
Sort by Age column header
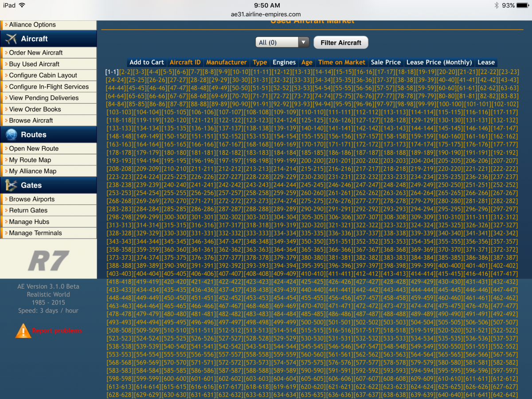pyautogui.click(x=307, y=63)
